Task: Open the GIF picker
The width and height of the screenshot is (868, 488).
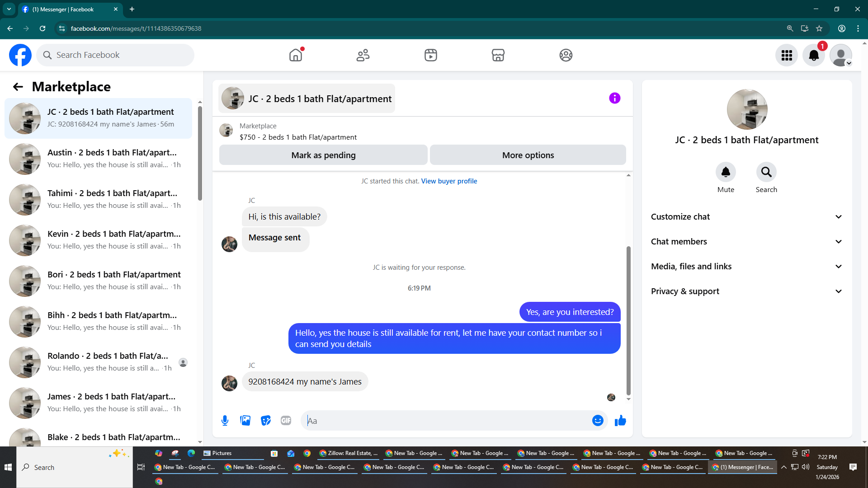Action: tap(286, 421)
